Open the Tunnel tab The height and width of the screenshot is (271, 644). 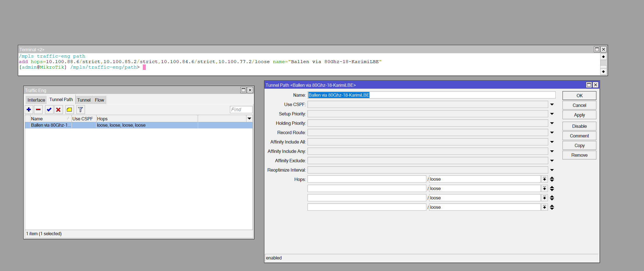click(x=84, y=100)
